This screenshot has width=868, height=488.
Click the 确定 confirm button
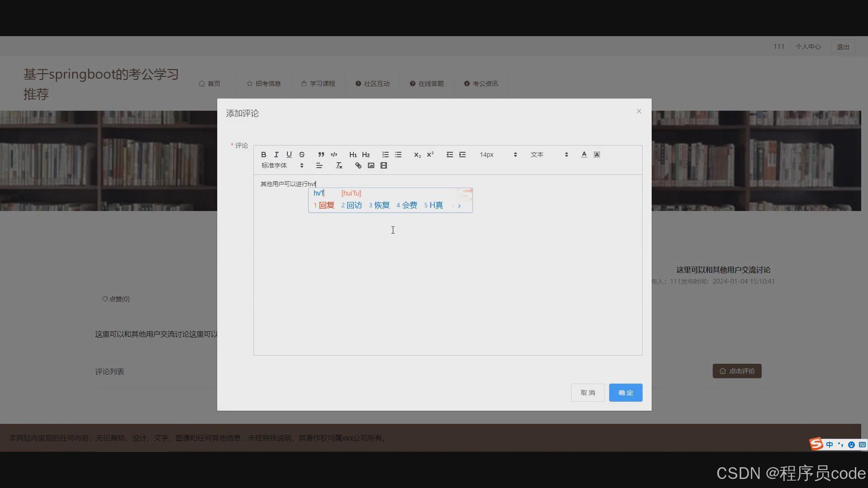[625, 393]
